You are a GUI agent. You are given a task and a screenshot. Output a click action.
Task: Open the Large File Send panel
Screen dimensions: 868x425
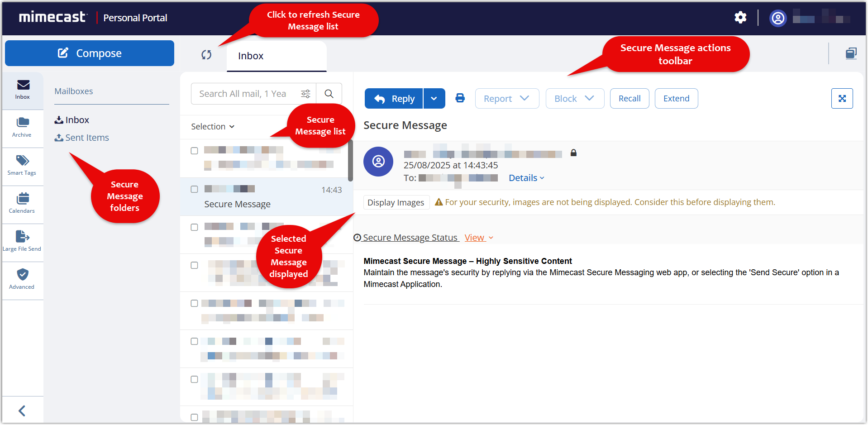click(x=22, y=240)
